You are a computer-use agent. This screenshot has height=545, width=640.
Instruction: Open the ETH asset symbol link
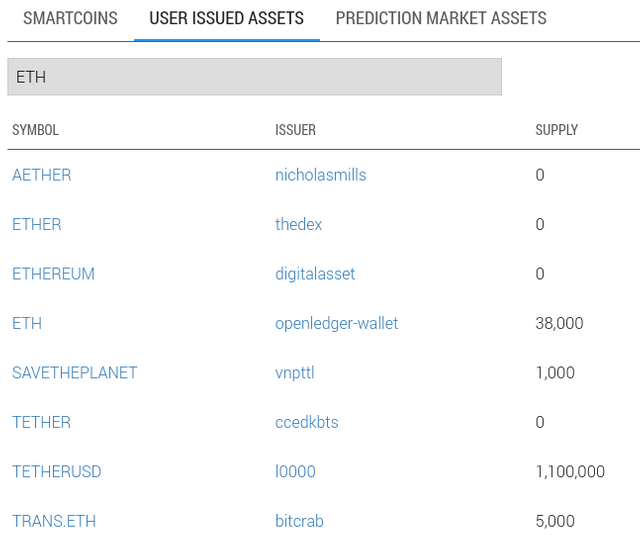(x=27, y=323)
